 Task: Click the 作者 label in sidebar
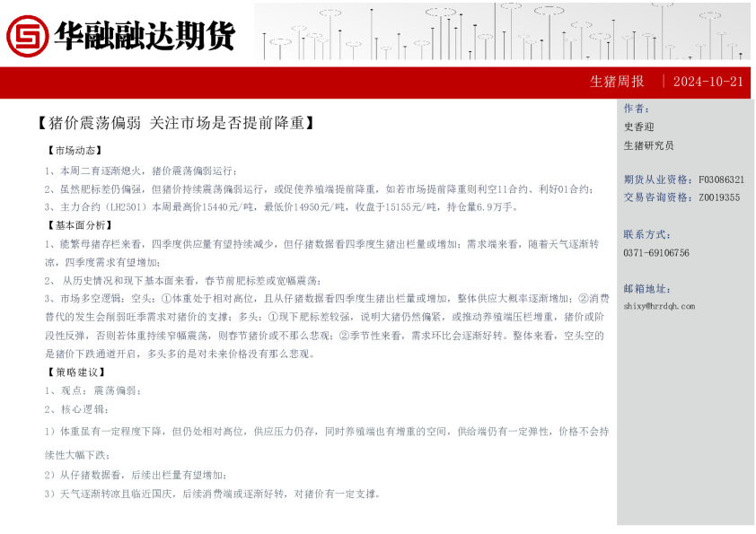tap(637, 109)
